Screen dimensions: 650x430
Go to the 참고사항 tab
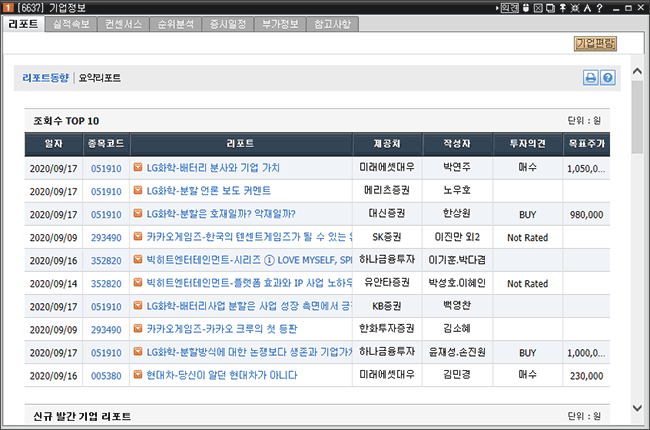click(332, 24)
